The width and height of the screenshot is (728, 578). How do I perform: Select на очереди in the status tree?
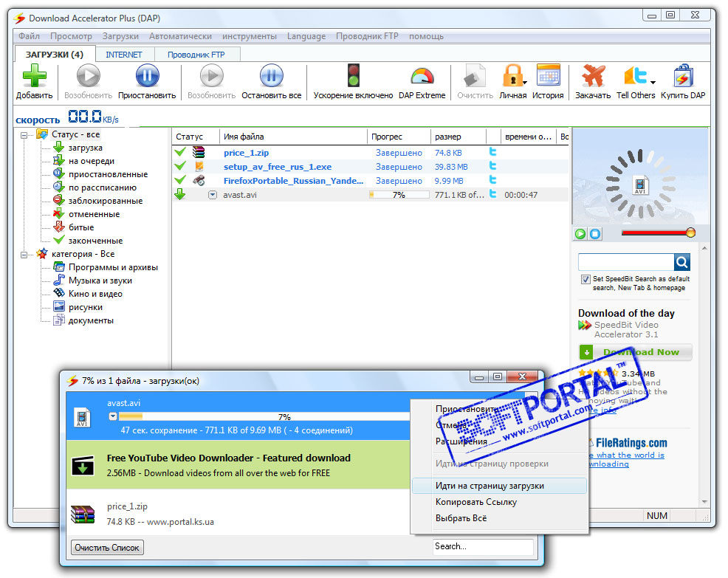pos(92,161)
